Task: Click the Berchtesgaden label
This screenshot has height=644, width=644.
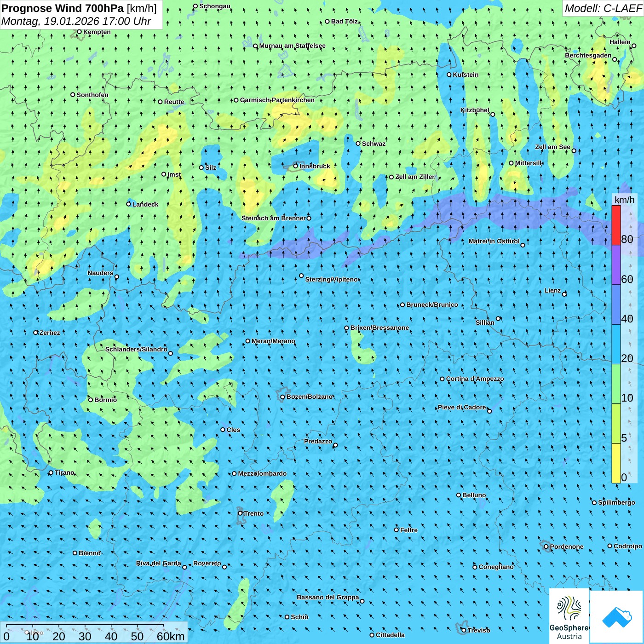Action: [x=588, y=55]
